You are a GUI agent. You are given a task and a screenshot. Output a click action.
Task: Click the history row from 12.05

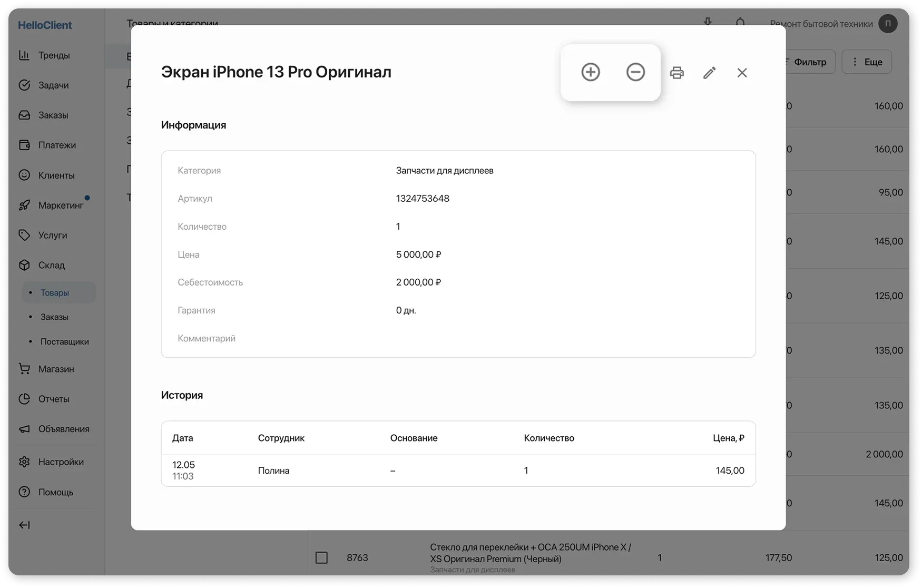pos(458,471)
